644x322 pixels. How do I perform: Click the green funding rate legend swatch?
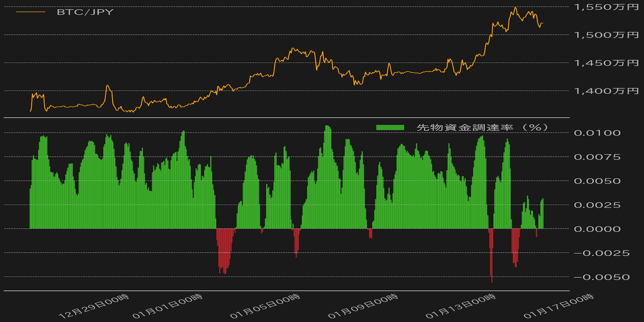click(390, 127)
